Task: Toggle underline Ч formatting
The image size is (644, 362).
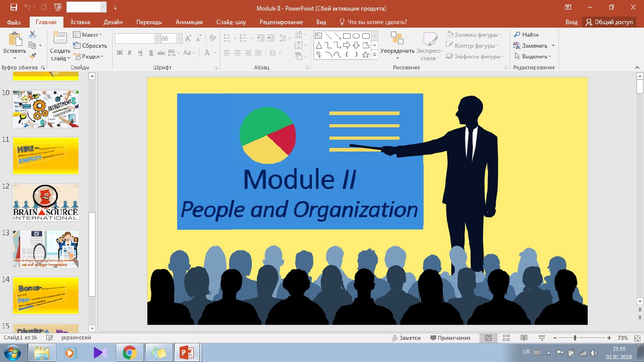Action: click(x=139, y=53)
